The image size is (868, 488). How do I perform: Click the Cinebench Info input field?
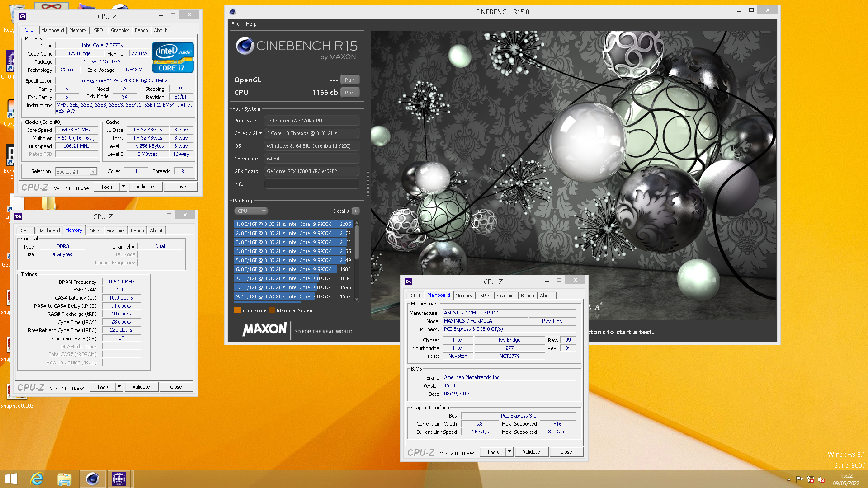[312, 184]
